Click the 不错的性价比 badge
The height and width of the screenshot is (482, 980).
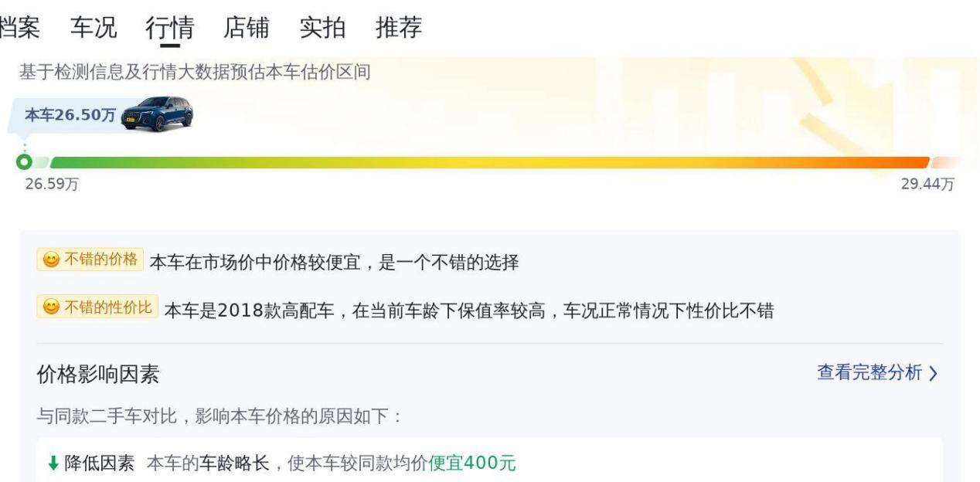[97, 307]
